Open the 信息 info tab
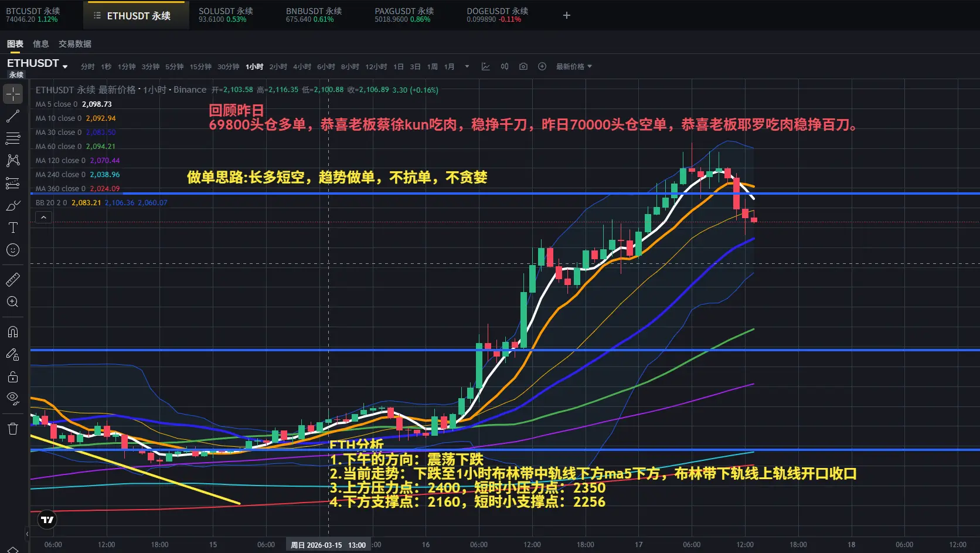 tap(41, 44)
